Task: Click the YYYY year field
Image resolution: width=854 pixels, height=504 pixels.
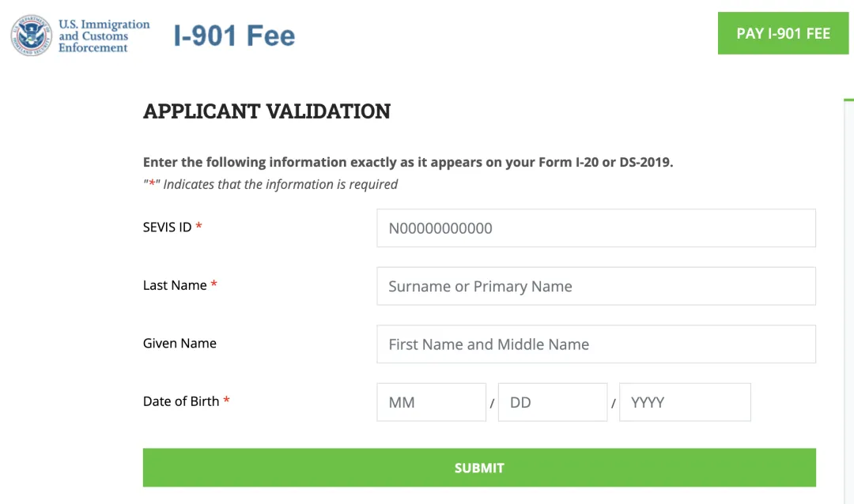Action: click(684, 402)
